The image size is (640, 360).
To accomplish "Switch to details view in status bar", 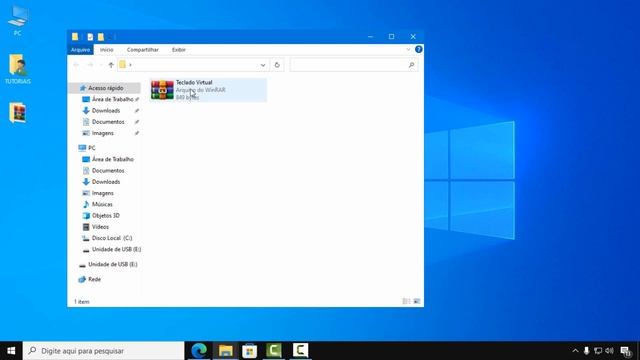I will (406, 301).
